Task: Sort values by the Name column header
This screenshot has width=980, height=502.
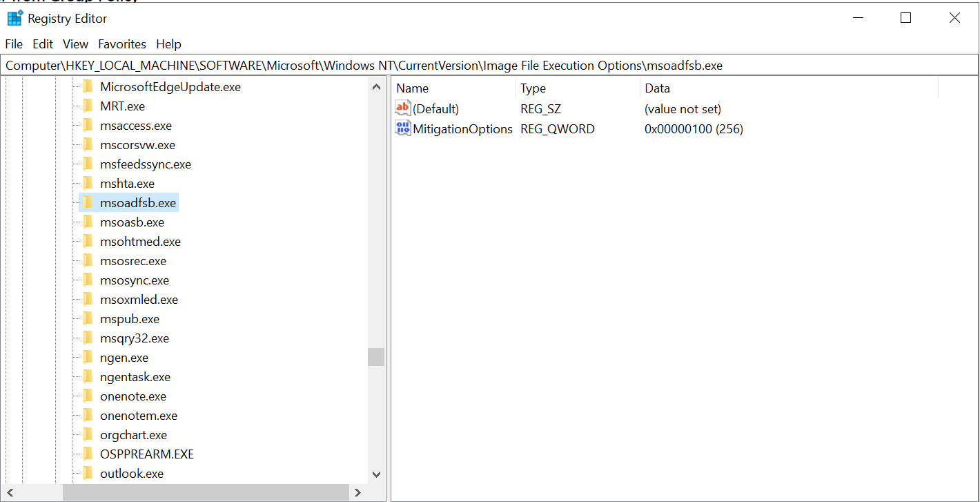Action: tap(454, 88)
